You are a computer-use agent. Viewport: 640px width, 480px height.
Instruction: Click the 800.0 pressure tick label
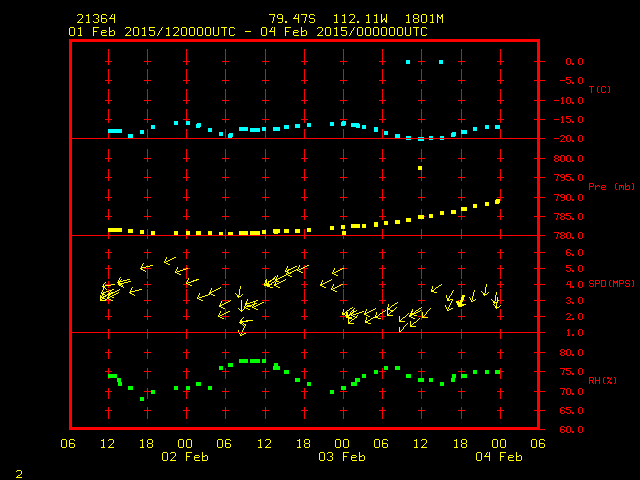tap(569, 158)
